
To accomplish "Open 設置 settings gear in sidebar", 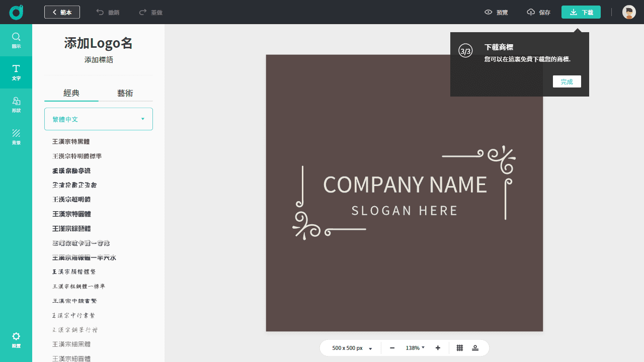I will click(16, 339).
